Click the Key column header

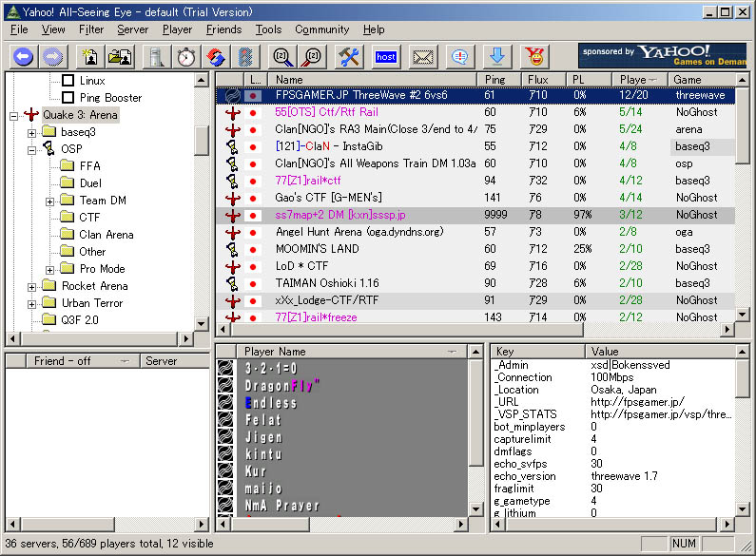(x=538, y=352)
